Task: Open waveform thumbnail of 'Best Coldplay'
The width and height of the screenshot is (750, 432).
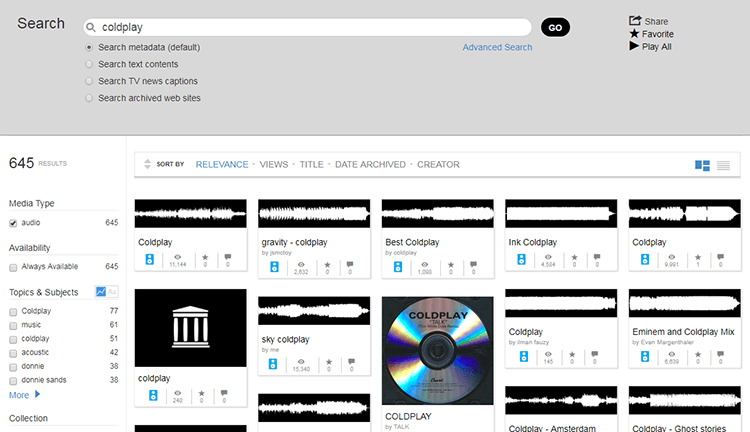Action: (438, 213)
